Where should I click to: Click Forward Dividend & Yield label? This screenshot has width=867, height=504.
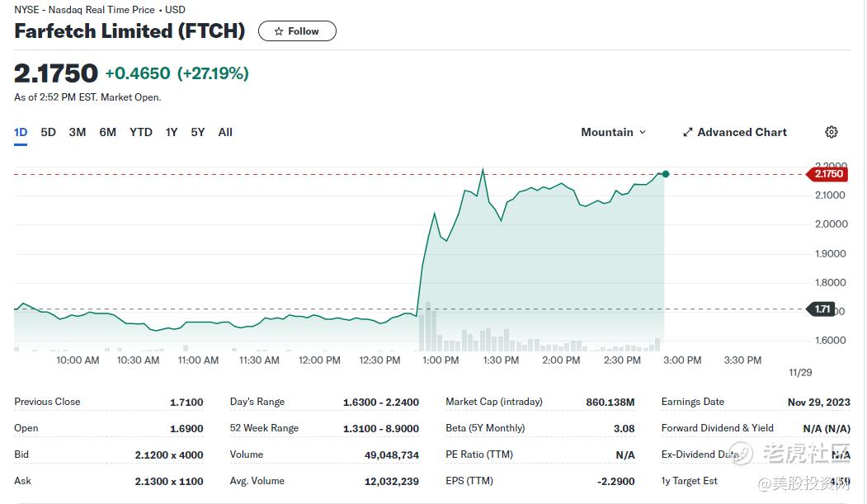[717, 428]
